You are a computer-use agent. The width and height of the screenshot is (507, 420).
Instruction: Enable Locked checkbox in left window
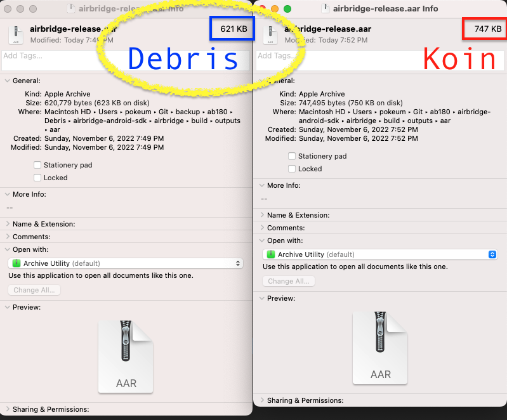(37, 178)
